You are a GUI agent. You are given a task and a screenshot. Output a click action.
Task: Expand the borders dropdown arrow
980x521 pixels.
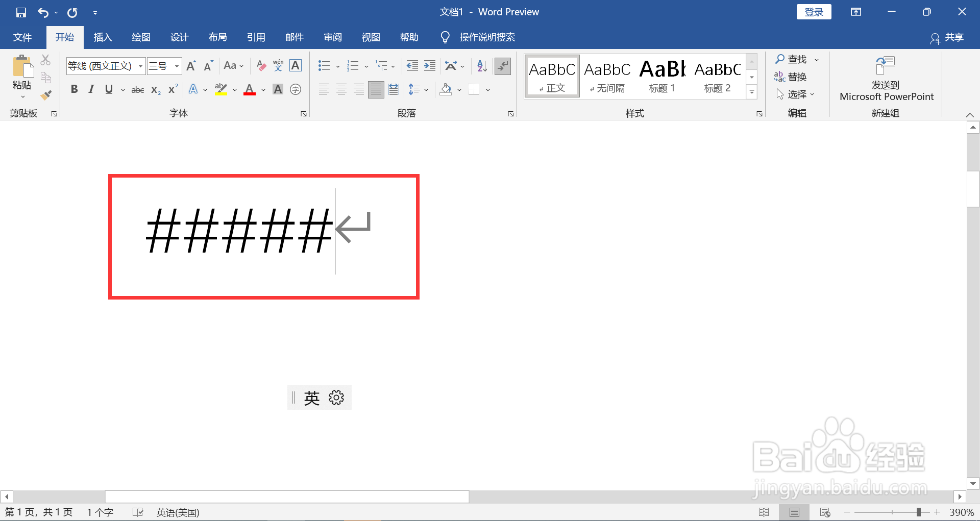pyautogui.click(x=488, y=90)
